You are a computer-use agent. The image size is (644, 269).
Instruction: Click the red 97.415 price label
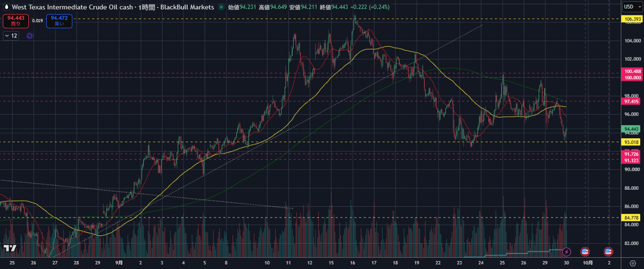(632, 101)
